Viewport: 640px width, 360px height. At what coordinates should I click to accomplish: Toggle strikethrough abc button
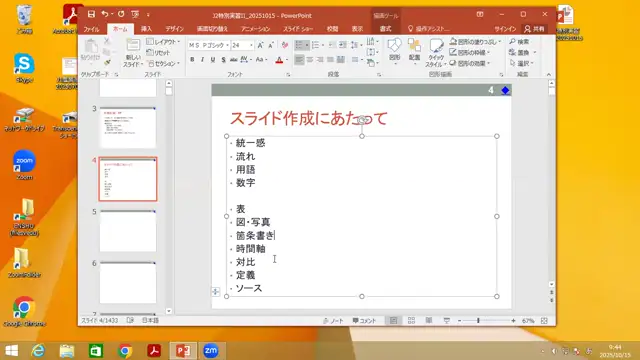tap(233, 60)
